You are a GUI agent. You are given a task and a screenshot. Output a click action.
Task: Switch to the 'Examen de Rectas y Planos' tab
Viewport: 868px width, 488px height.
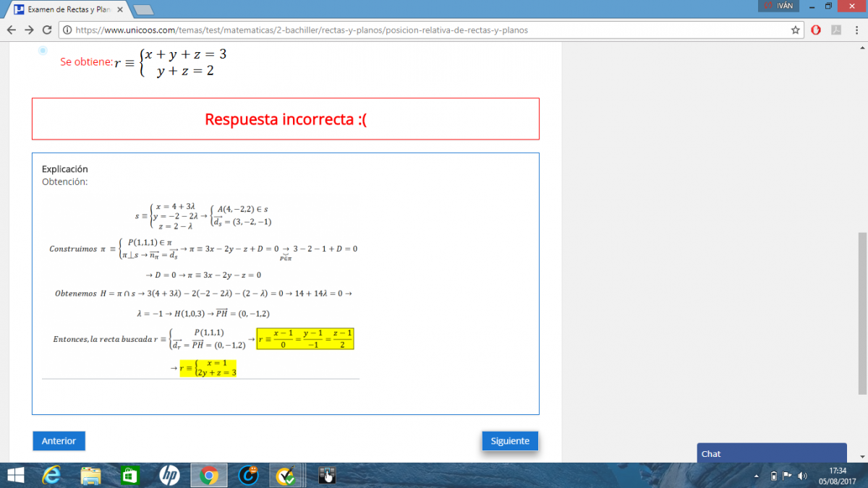[69, 9]
